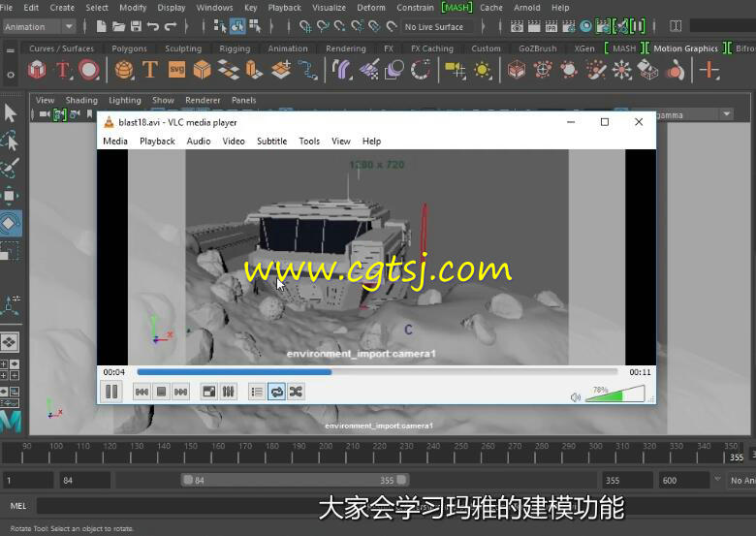This screenshot has height=536, width=756.
Task: Show VLC extended settings
Action: coord(228,392)
